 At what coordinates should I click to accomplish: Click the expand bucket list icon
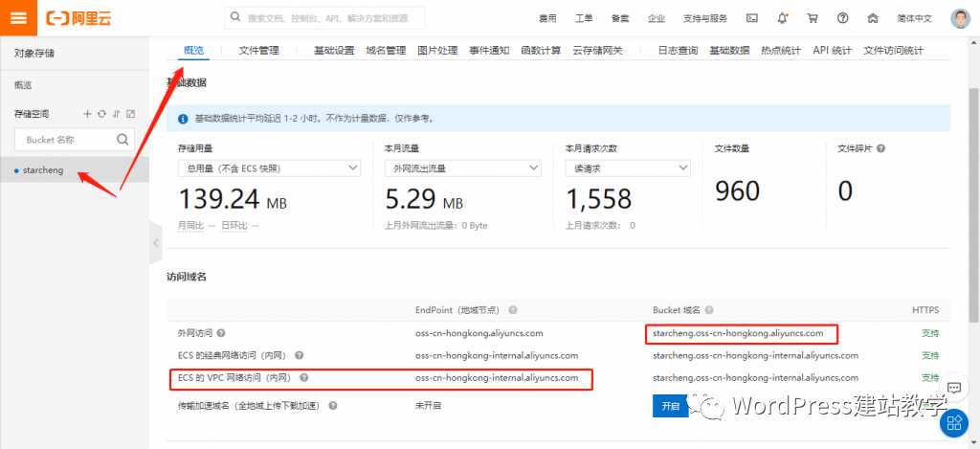pos(130,114)
